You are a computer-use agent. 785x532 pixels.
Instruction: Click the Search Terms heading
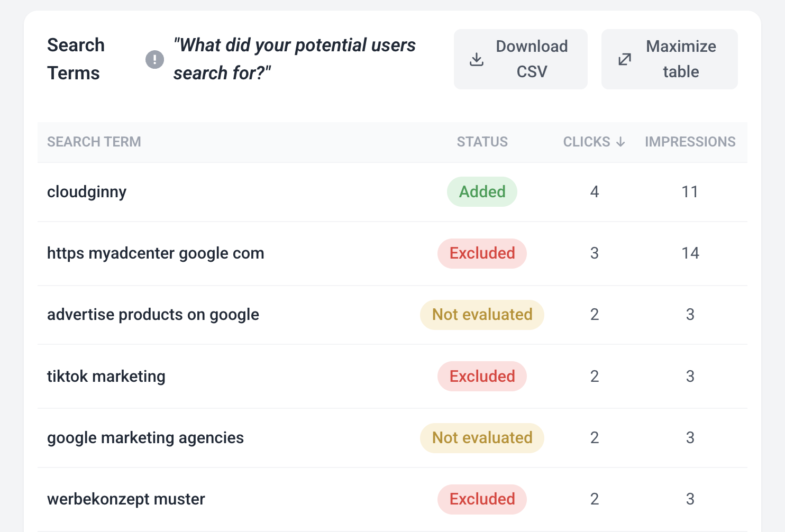coord(76,59)
